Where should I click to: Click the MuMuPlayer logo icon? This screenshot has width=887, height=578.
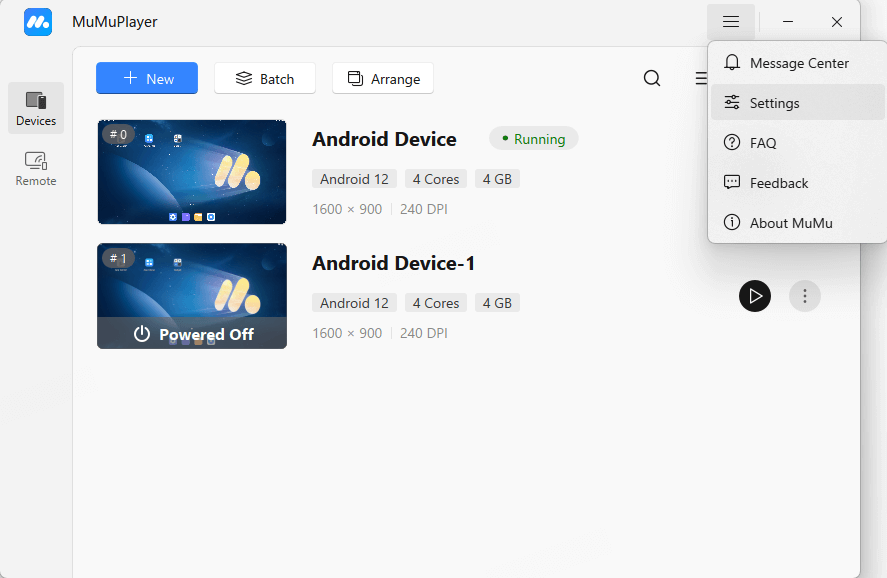38,22
